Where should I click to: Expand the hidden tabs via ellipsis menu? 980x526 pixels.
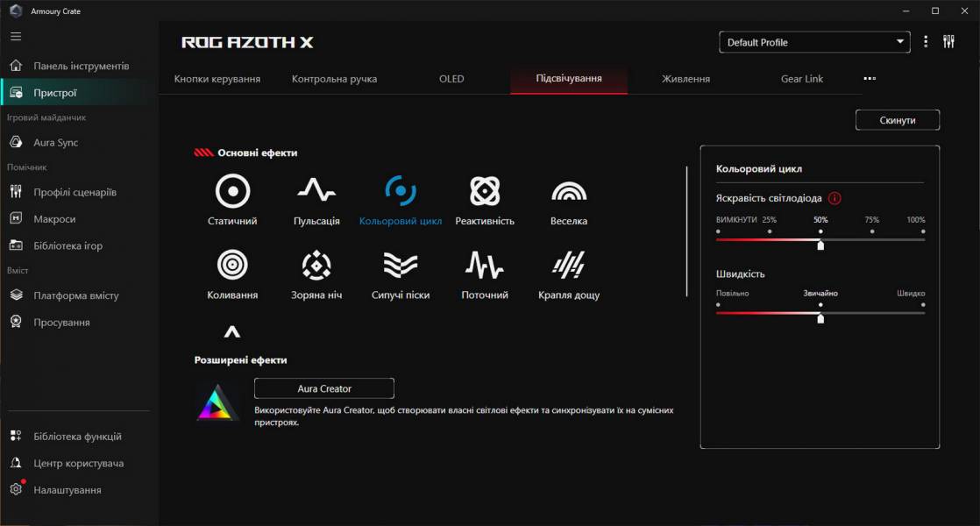[869, 78]
